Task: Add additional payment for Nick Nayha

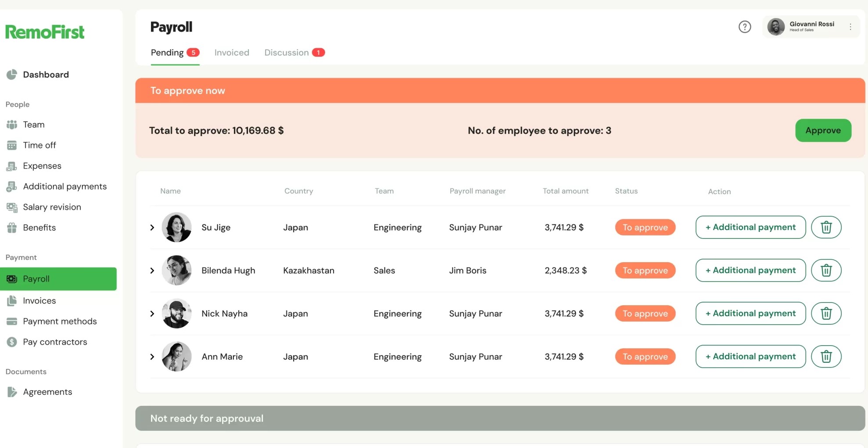Action: click(750, 313)
